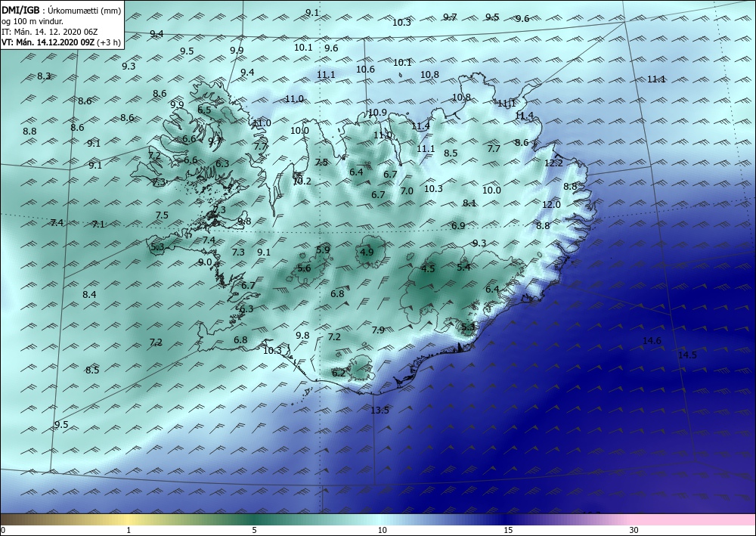Image resolution: width=756 pixels, height=536 pixels.
Task: Click the 12.2 value on the east coast
Action: click(x=553, y=163)
